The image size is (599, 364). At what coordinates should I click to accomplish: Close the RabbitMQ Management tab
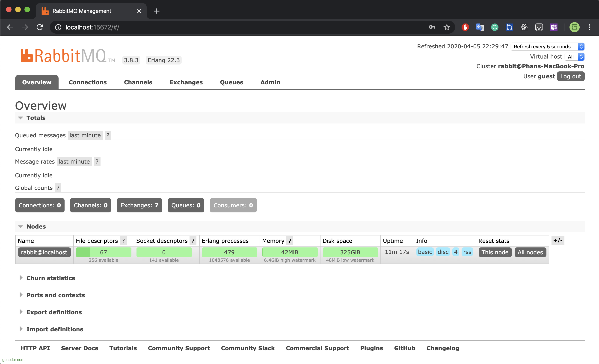click(x=139, y=11)
